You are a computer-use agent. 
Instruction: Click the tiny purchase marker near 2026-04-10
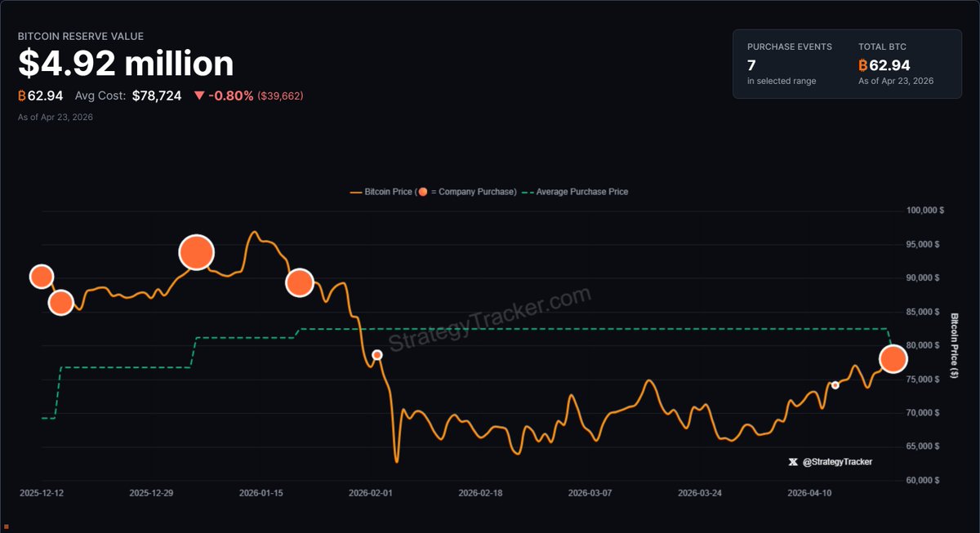[835, 384]
